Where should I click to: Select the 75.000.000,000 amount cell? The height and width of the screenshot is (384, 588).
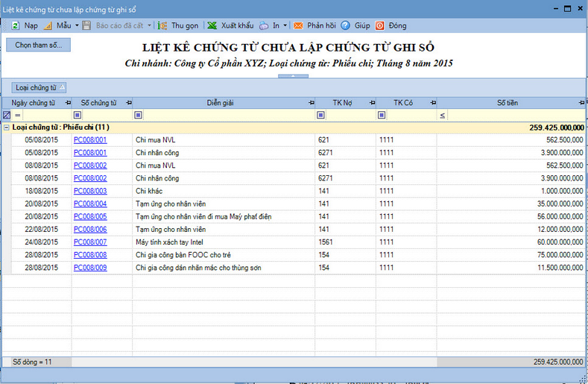(x=510, y=255)
